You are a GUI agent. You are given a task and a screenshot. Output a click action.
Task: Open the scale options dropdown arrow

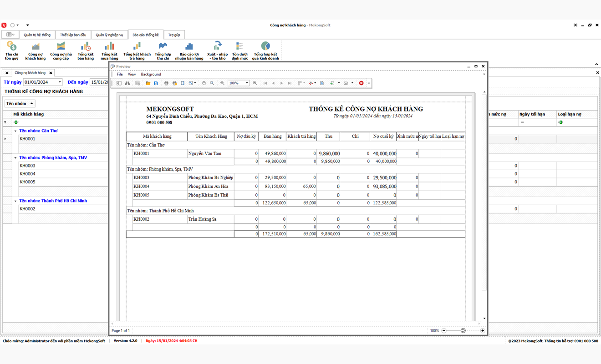click(195, 83)
